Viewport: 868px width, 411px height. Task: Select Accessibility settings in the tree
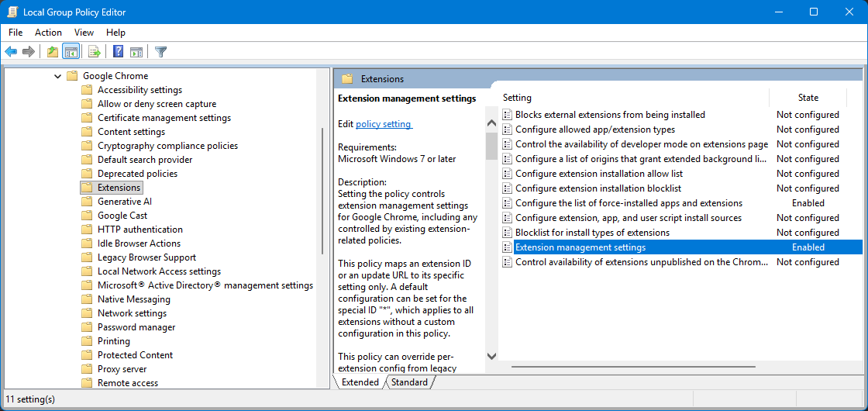(x=139, y=90)
